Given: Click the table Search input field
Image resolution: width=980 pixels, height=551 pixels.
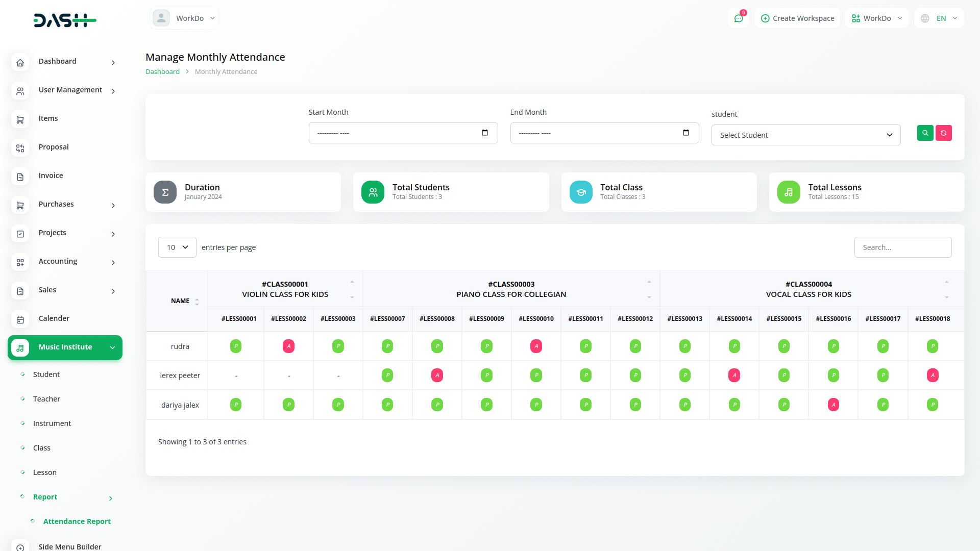Looking at the screenshot, I should point(902,247).
